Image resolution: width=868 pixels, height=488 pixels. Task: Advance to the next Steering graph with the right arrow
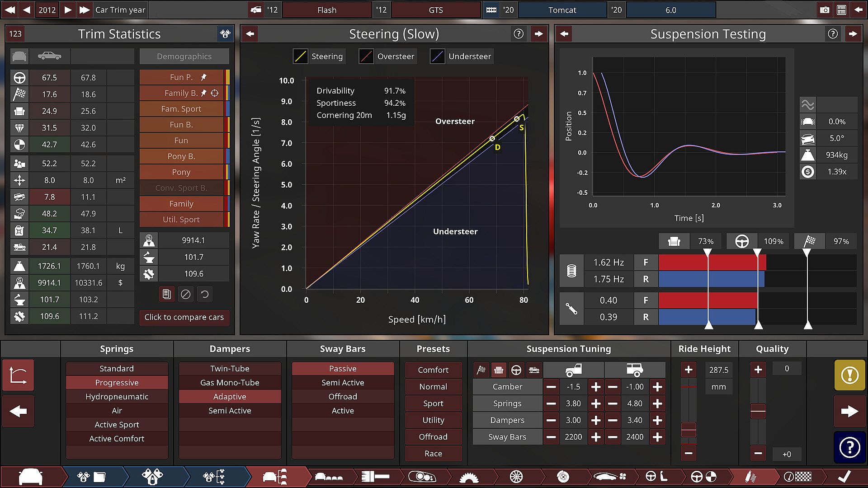[x=538, y=34]
